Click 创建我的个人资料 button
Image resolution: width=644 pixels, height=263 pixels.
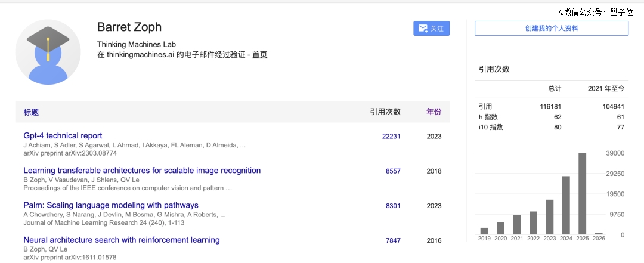click(551, 29)
